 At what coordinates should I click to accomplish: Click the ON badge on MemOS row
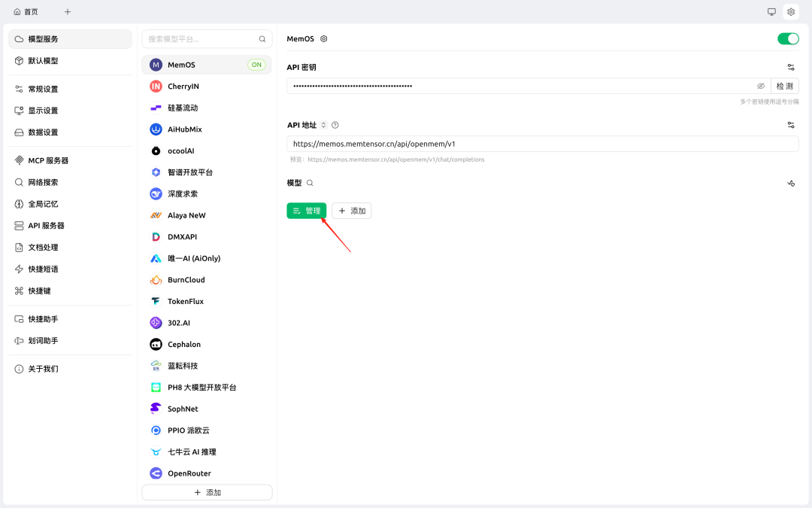coord(256,65)
